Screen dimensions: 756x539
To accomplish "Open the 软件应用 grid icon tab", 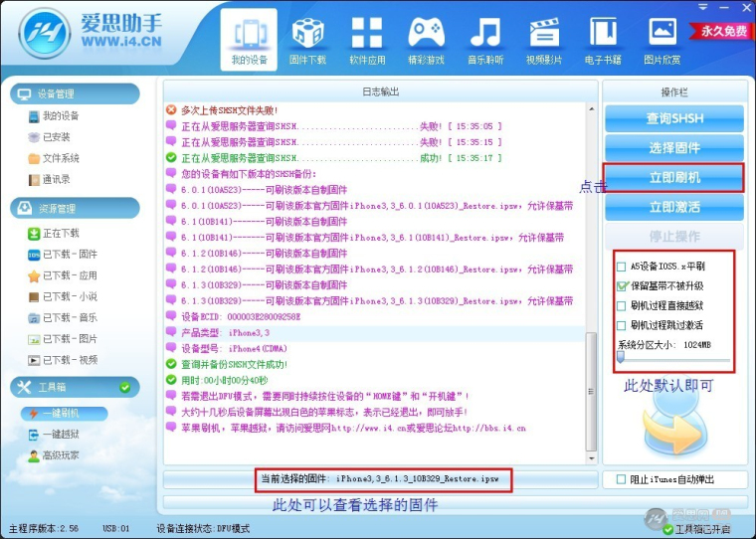I will pos(367,40).
